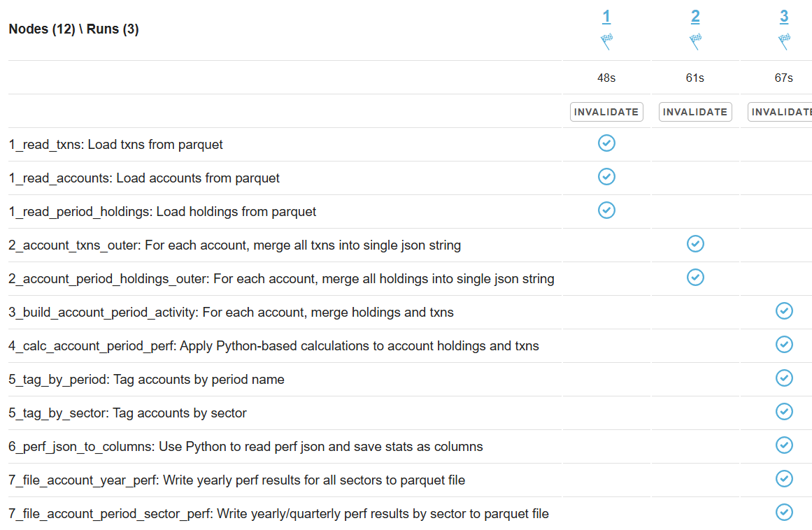Open the run 3 link
This screenshot has height=530, width=812.
(784, 17)
